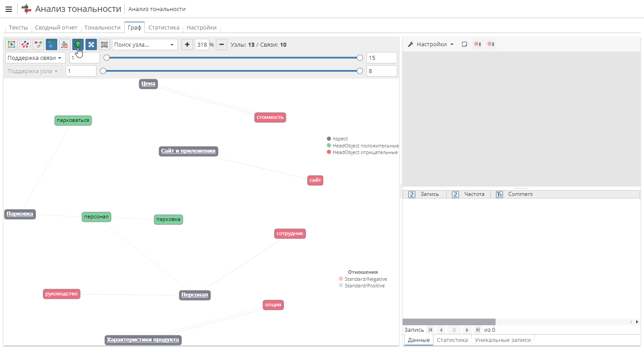Click the orange scroll-right arrow in table
The image size is (644, 349).
click(637, 322)
